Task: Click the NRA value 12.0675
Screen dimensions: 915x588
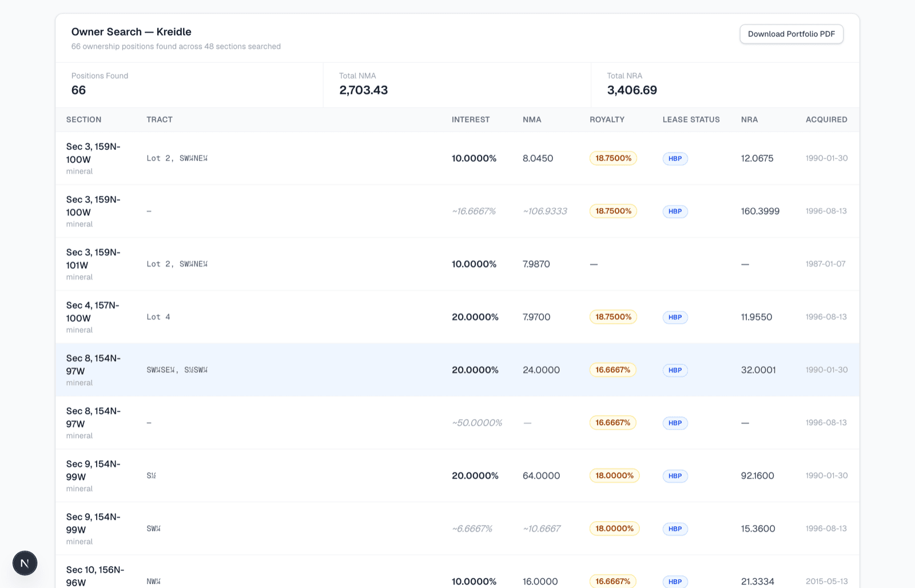Action: point(757,158)
